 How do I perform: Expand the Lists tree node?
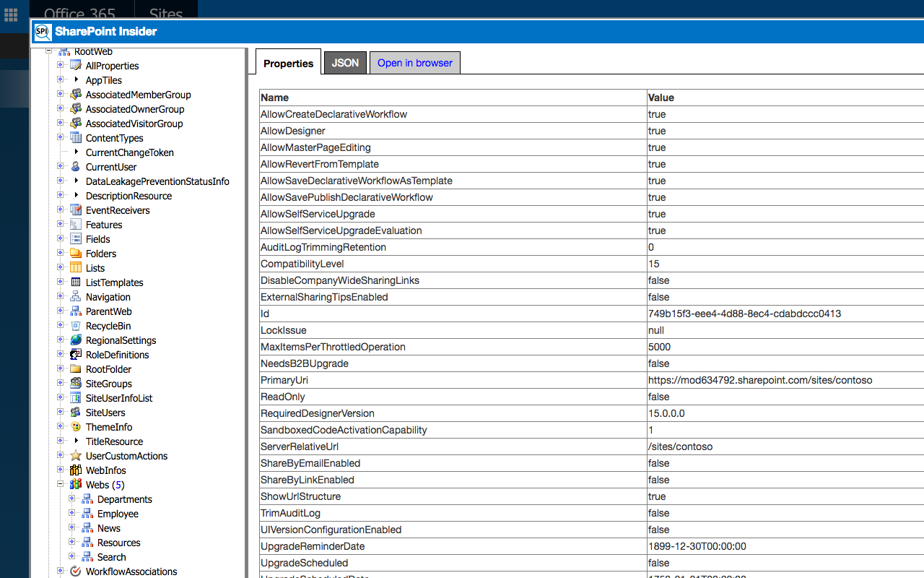point(61,268)
